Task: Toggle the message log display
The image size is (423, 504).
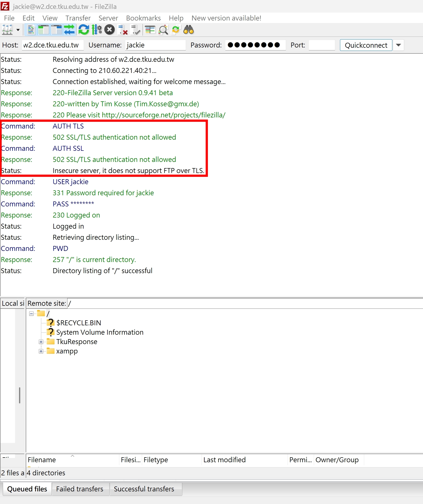Action: click(x=31, y=30)
